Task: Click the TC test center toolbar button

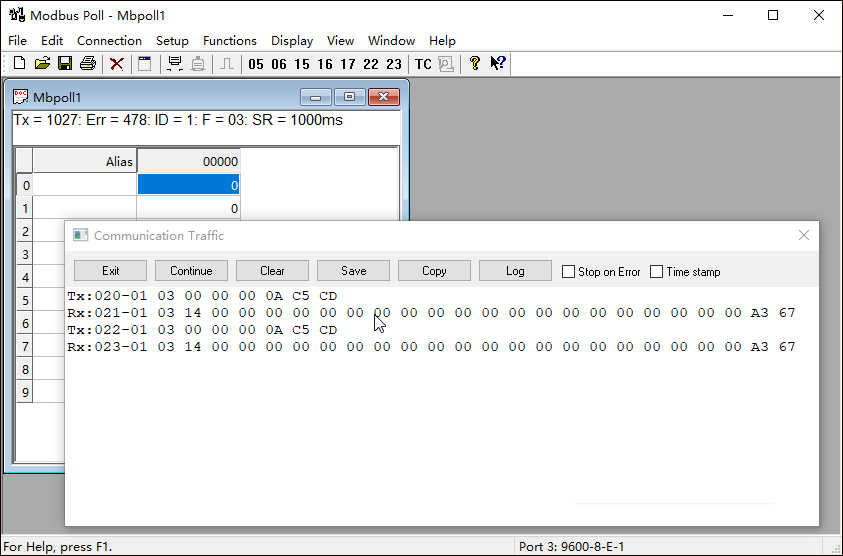Action: coord(423,64)
